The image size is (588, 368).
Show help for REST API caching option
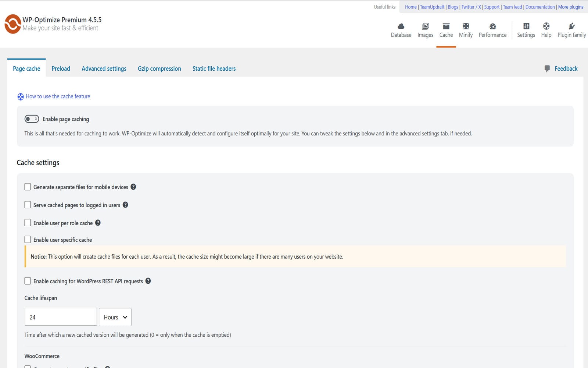[x=148, y=281]
